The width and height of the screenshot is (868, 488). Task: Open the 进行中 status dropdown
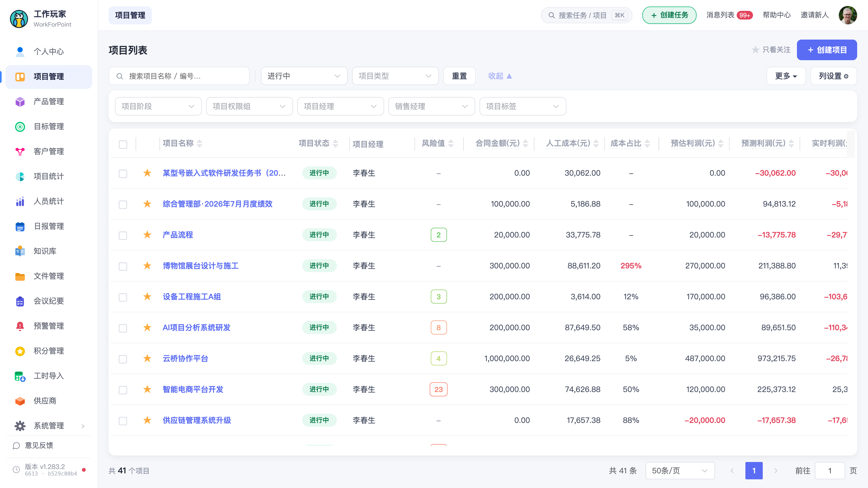[x=304, y=76]
